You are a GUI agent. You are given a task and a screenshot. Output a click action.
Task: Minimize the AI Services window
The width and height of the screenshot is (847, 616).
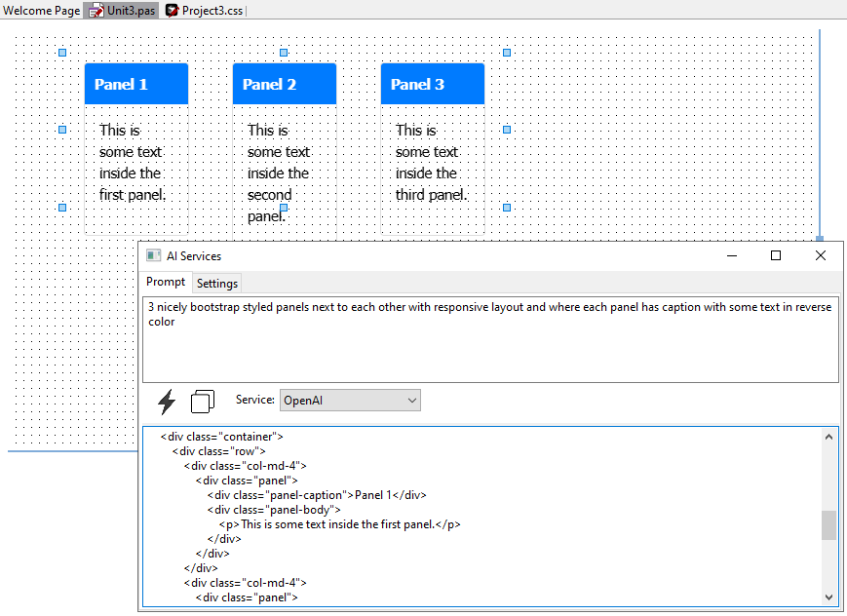coord(732,255)
